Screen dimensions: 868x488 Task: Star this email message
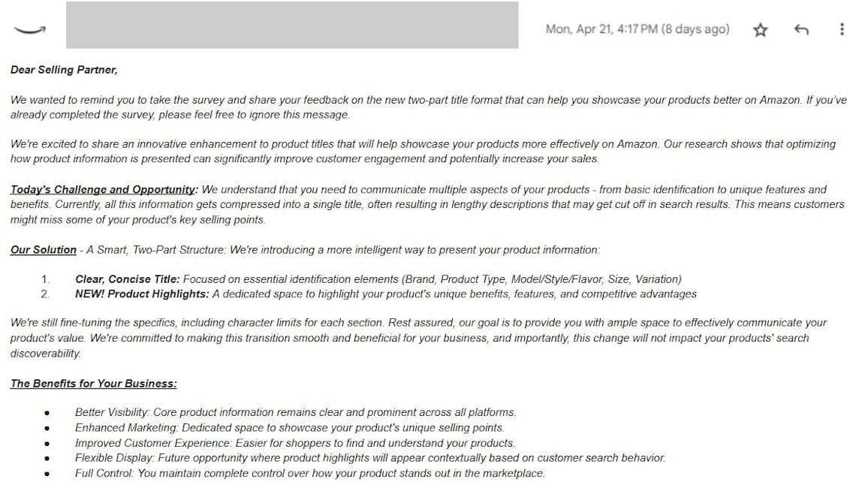point(761,29)
